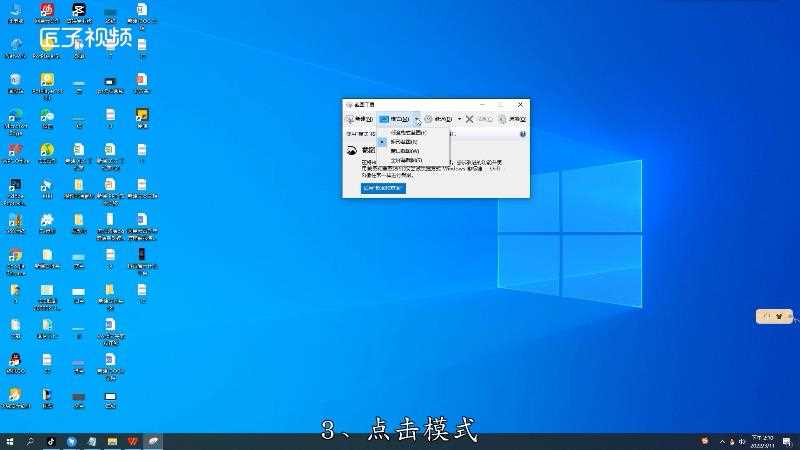Select the Google Chrome desktop icon
The image size is (800, 450).
coord(15,263)
